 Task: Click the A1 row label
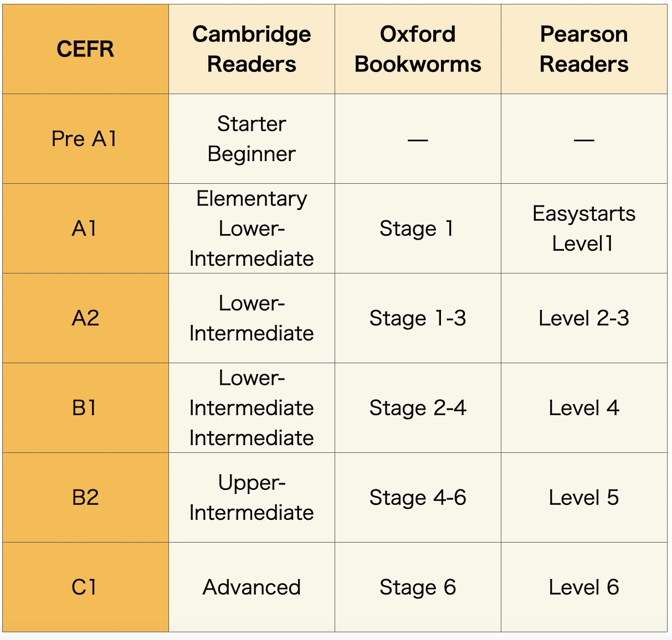point(85,228)
